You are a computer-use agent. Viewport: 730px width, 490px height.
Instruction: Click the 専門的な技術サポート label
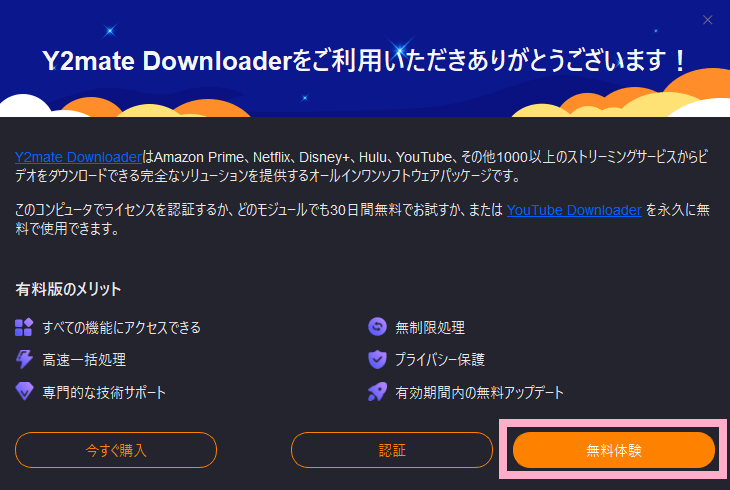104,392
